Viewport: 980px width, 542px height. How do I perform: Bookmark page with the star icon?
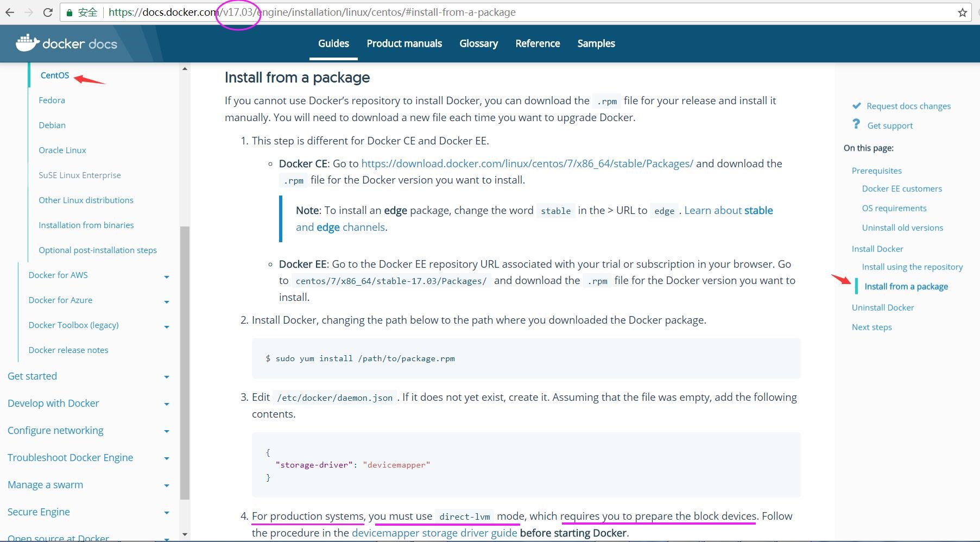[x=963, y=12]
